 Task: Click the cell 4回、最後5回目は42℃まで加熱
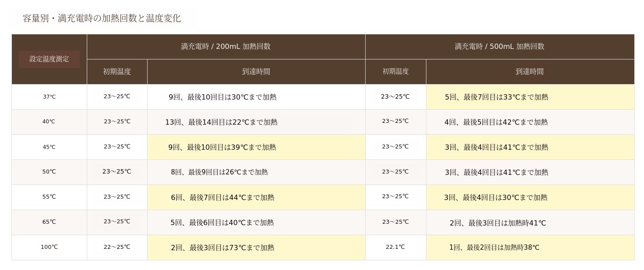pos(496,122)
